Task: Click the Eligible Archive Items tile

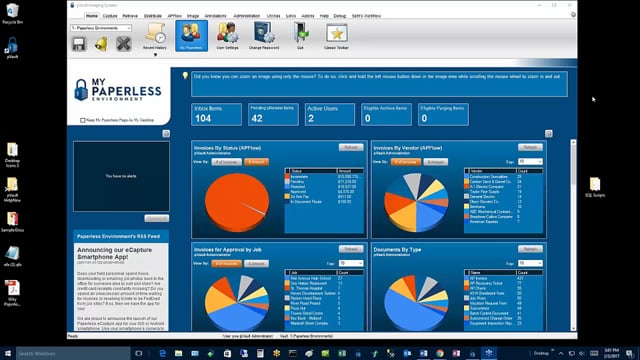Action: pos(387,114)
